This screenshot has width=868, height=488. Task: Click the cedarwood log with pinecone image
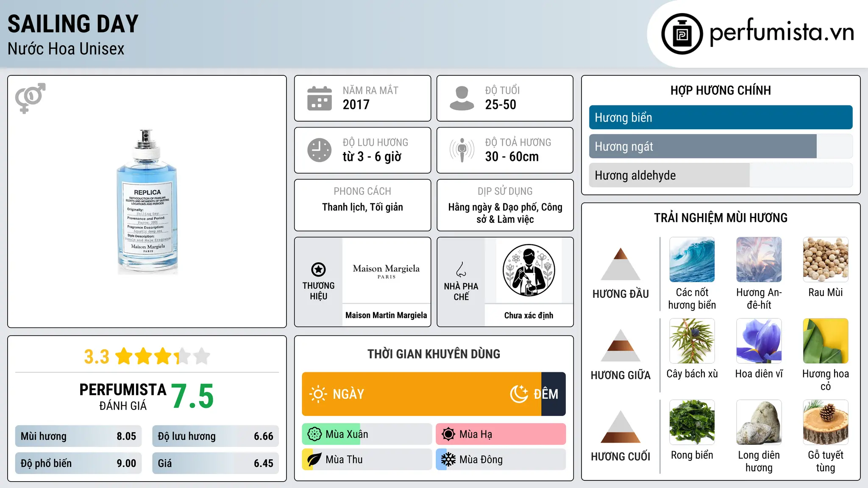pyautogui.click(x=826, y=422)
